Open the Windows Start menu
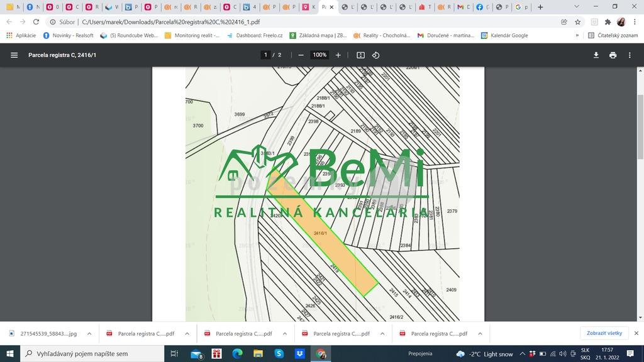 pos(10,353)
